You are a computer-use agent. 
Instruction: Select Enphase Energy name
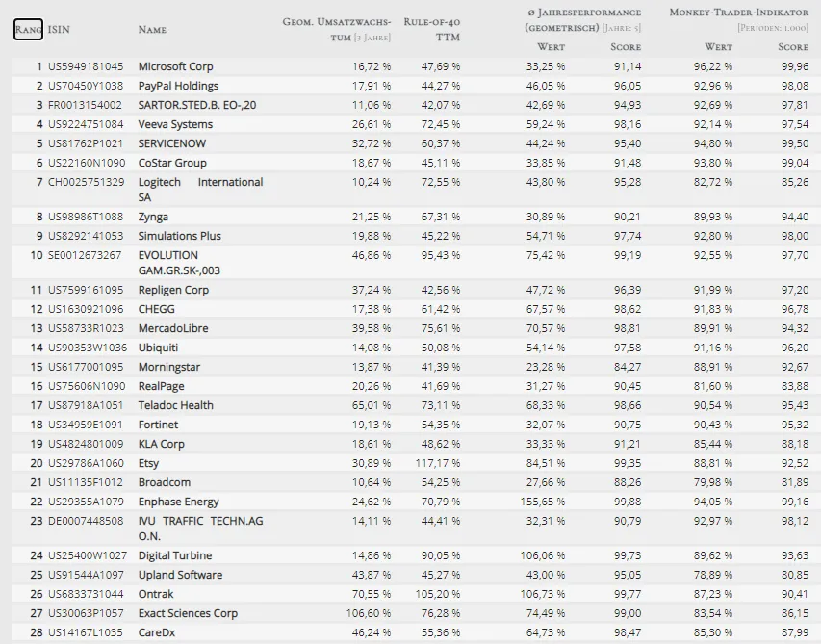click(x=179, y=502)
